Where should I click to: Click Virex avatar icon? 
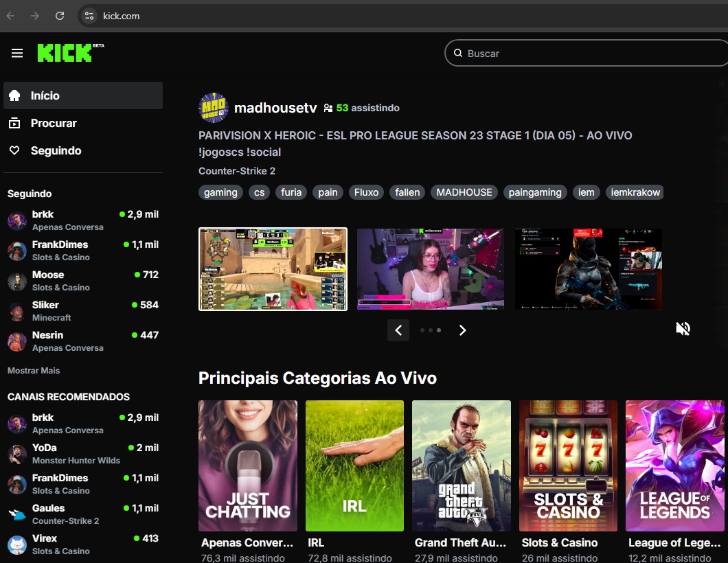17,545
